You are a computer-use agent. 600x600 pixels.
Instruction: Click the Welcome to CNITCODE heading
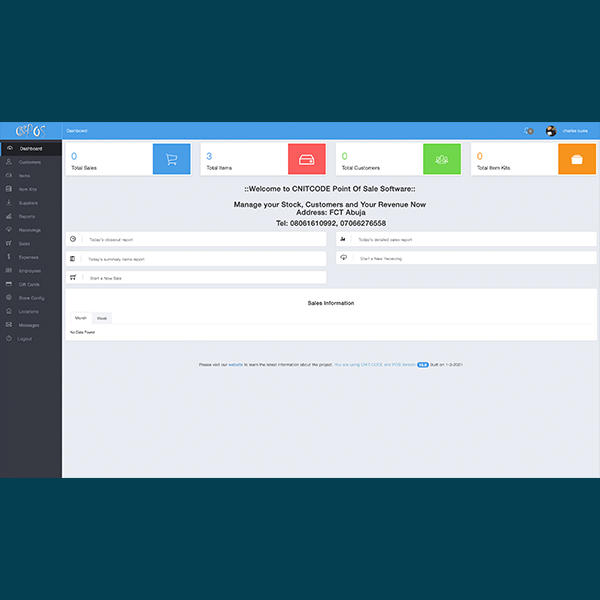click(x=330, y=189)
